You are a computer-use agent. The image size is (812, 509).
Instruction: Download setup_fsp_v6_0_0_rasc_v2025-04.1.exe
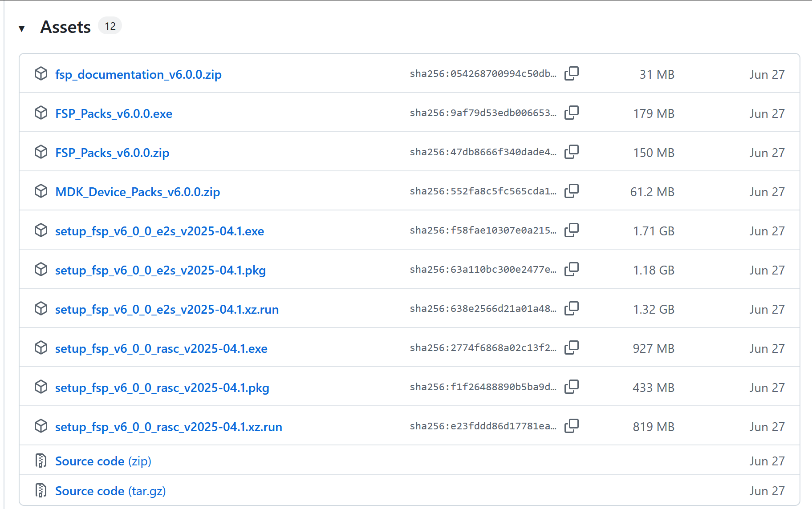pos(161,348)
